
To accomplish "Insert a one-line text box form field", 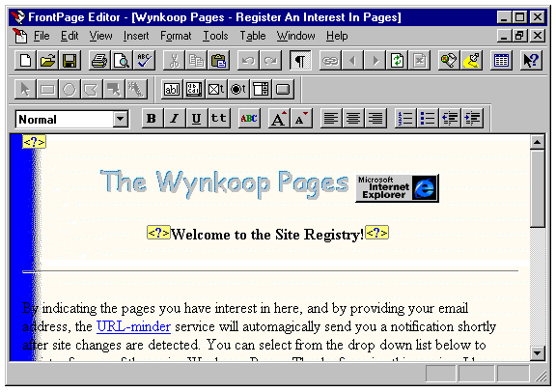I will (x=172, y=89).
